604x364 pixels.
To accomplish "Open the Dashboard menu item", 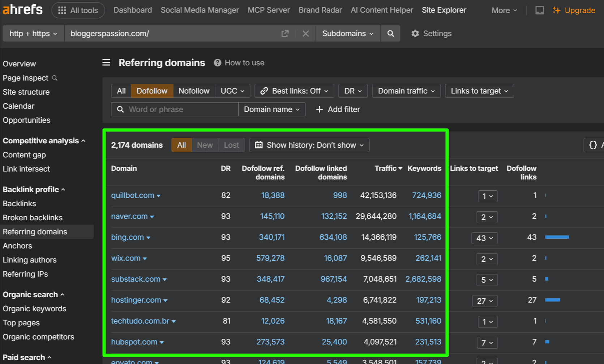I will (x=132, y=10).
